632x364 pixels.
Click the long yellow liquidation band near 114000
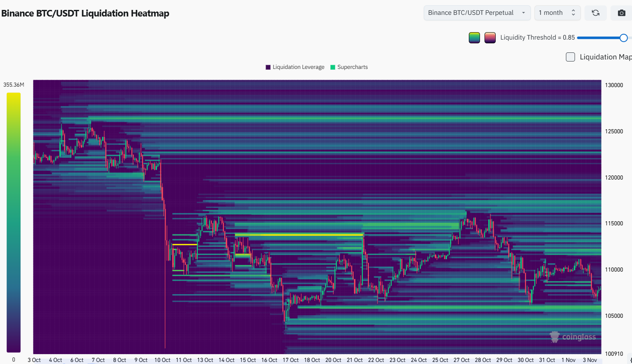(x=298, y=235)
